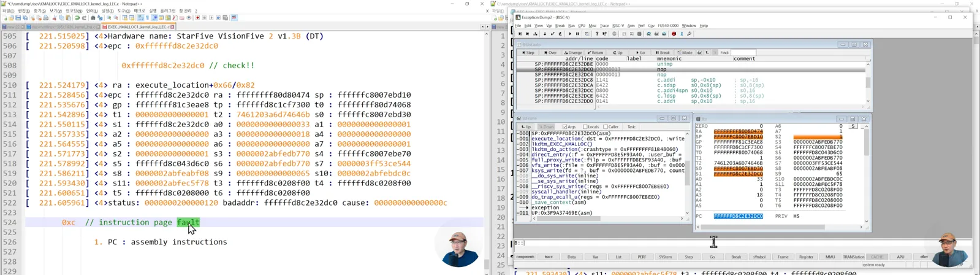
Task: Click the Word wrap icon in Notepad++
Action: tap(140, 18)
